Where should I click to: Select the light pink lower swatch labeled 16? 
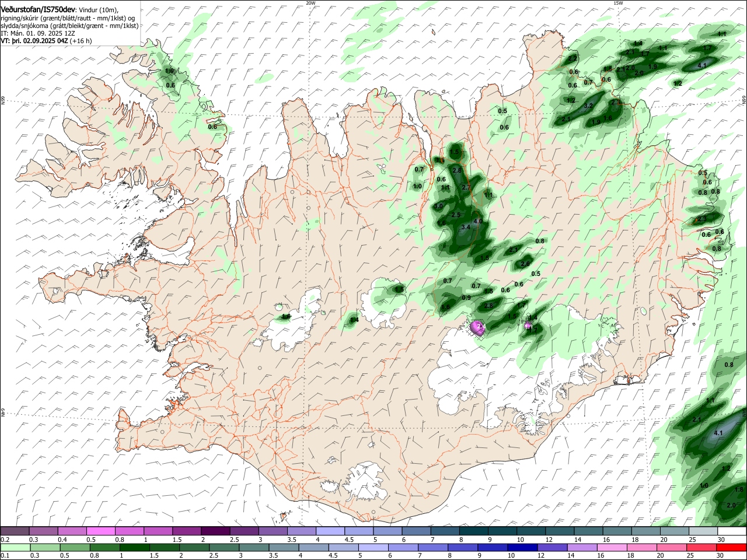coord(612,547)
